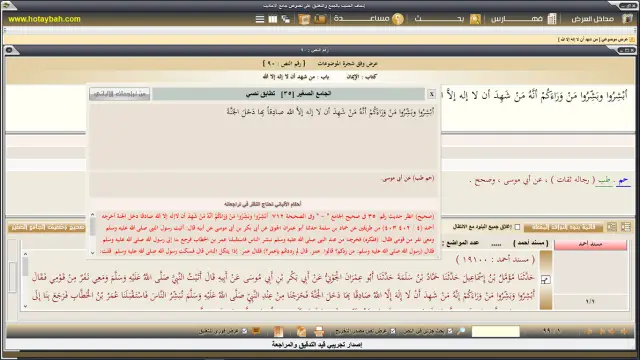This screenshot has height=360, width=640.
Task: Click the bottom search text field
Action: point(496,331)
